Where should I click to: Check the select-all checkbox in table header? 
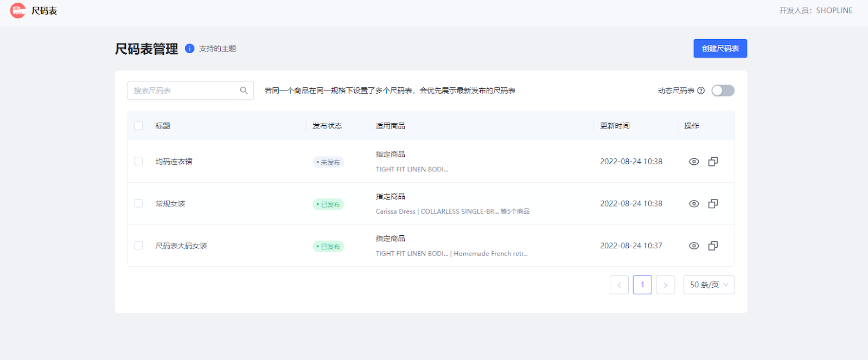point(139,126)
